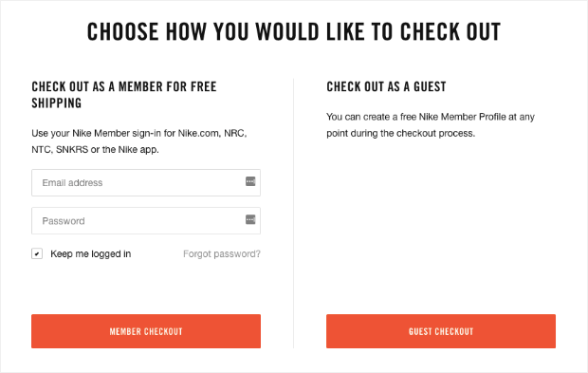Click the 'Email address' placeholder text
This screenshot has height=373, width=588.
[72, 183]
